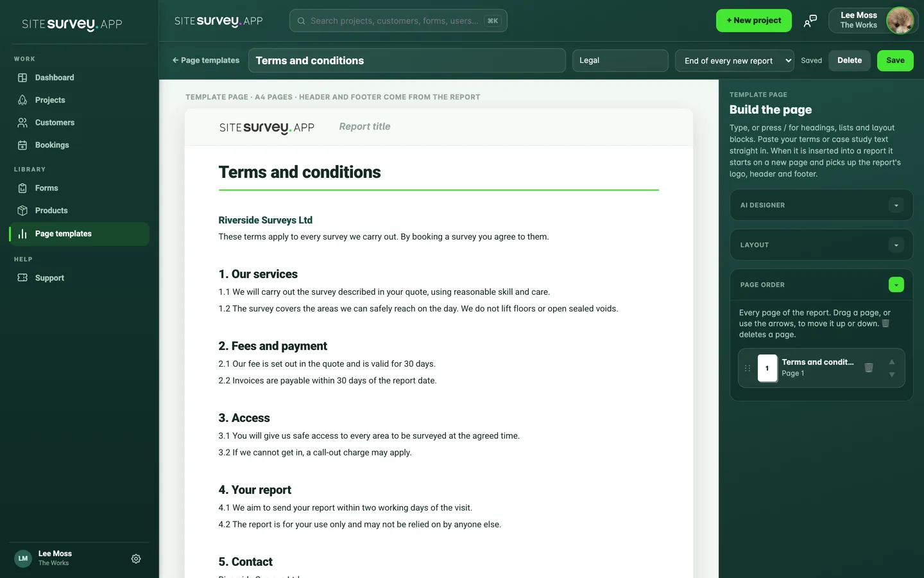Click the Report title placeholder
The height and width of the screenshot is (578, 924).
point(364,127)
